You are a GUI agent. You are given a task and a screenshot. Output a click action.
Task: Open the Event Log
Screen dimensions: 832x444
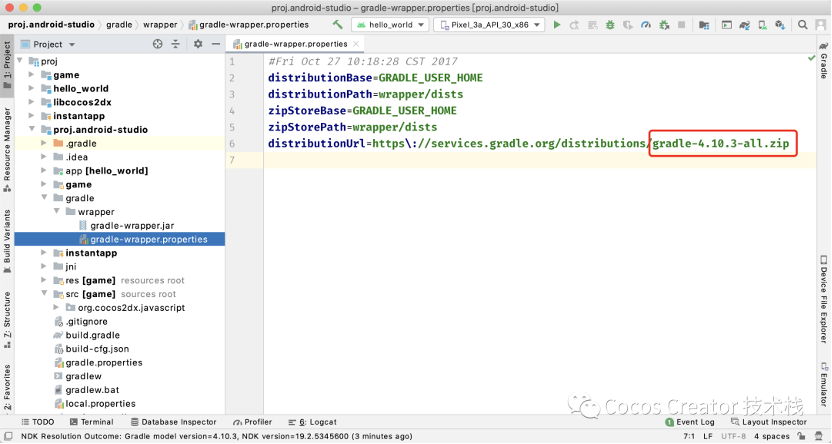pyautogui.click(x=689, y=422)
